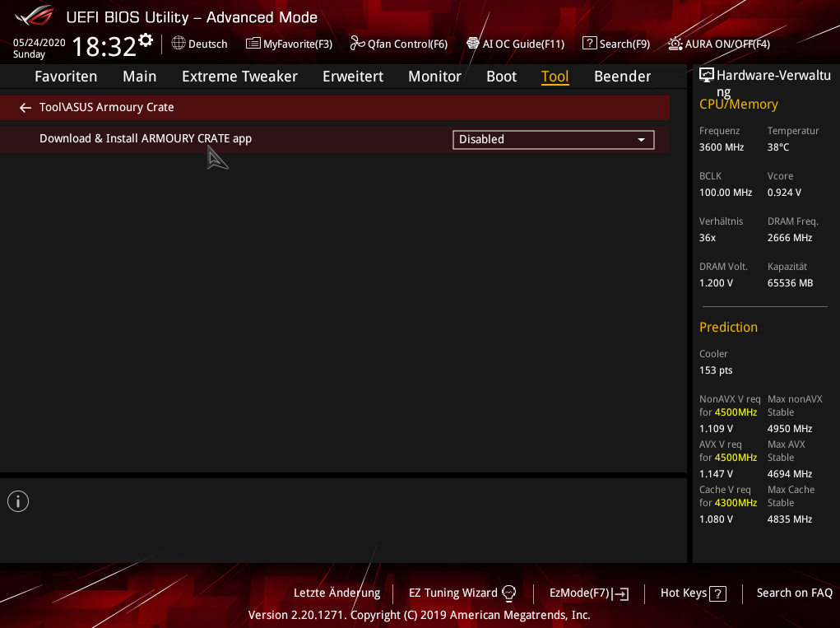Viewport: 840px width, 628px height.
Task: Click the CPU/Memory heading
Action: pos(738,104)
